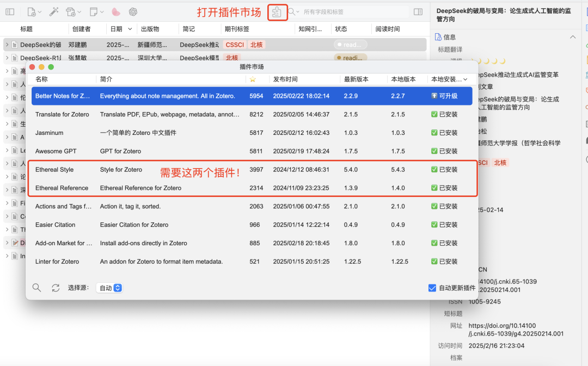Select the Ethereal Reference plugin row
This screenshot has height=366, width=588.
(252, 188)
